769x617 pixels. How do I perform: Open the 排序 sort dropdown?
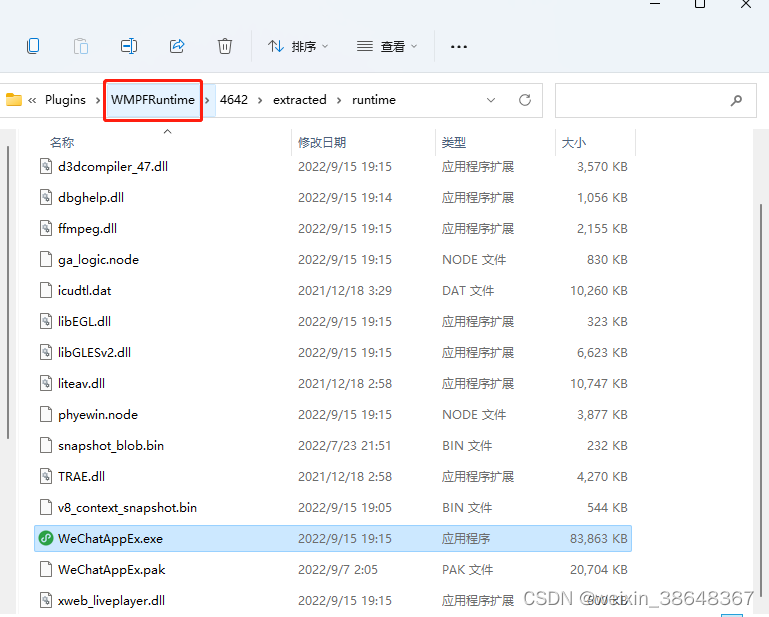[298, 47]
